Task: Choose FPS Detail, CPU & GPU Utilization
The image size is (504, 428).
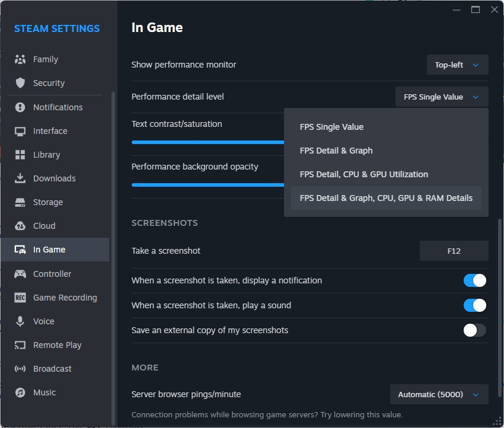Action: pos(386,174)
